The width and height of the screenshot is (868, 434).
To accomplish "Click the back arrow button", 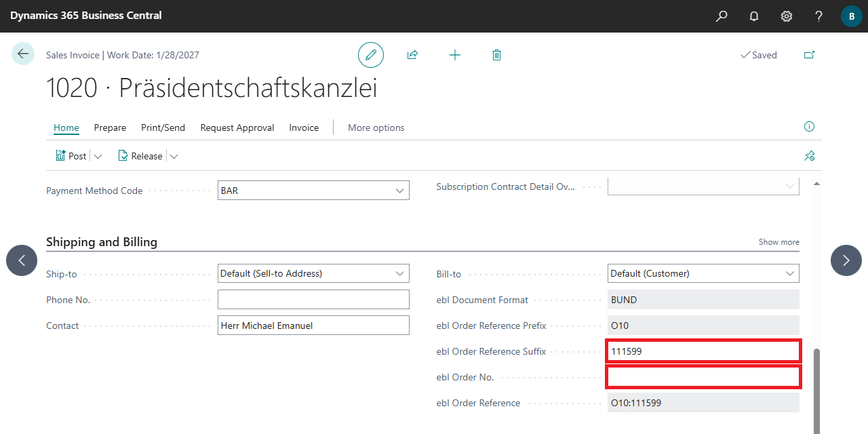I will pos(23,54).
